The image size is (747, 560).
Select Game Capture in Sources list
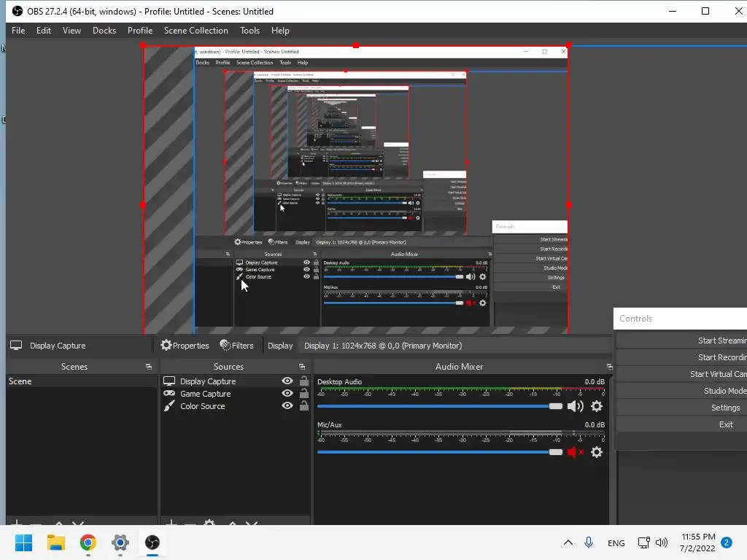point(205,393)
